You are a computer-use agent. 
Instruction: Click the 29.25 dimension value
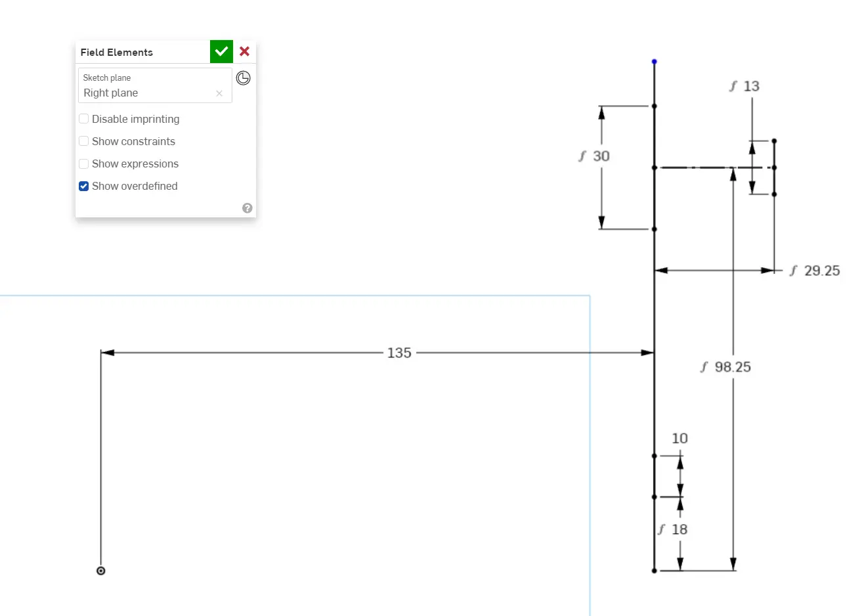coord(821,271)
